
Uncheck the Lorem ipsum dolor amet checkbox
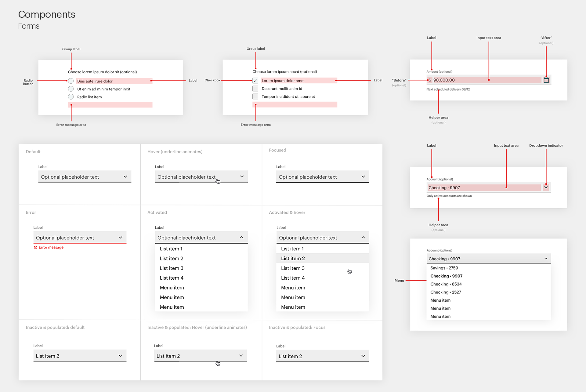click(x=255, y=81)
